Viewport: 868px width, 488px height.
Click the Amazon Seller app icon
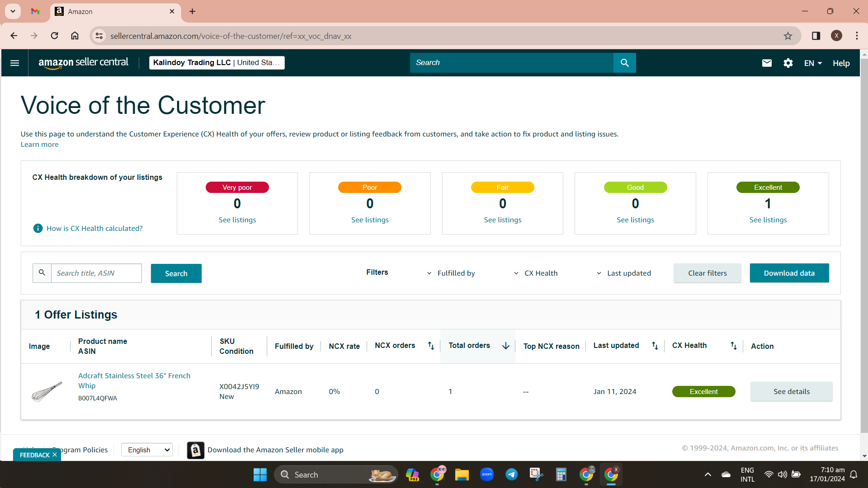(195, 450)
